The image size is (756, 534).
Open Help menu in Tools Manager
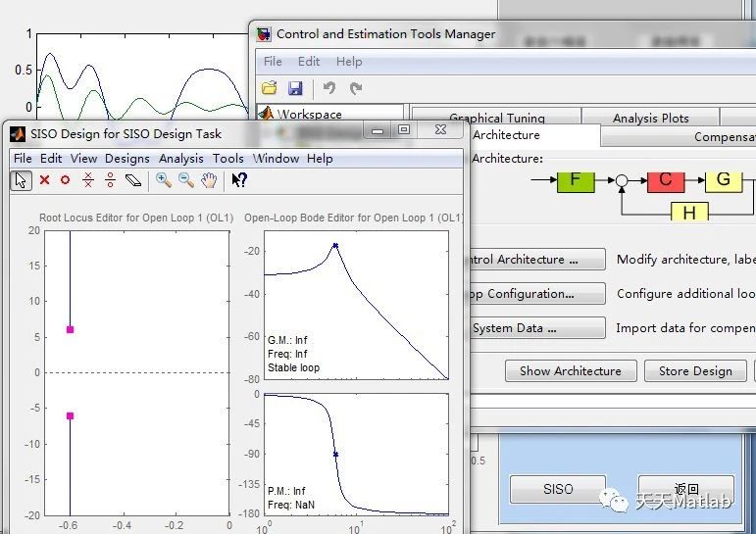[349, 62]
